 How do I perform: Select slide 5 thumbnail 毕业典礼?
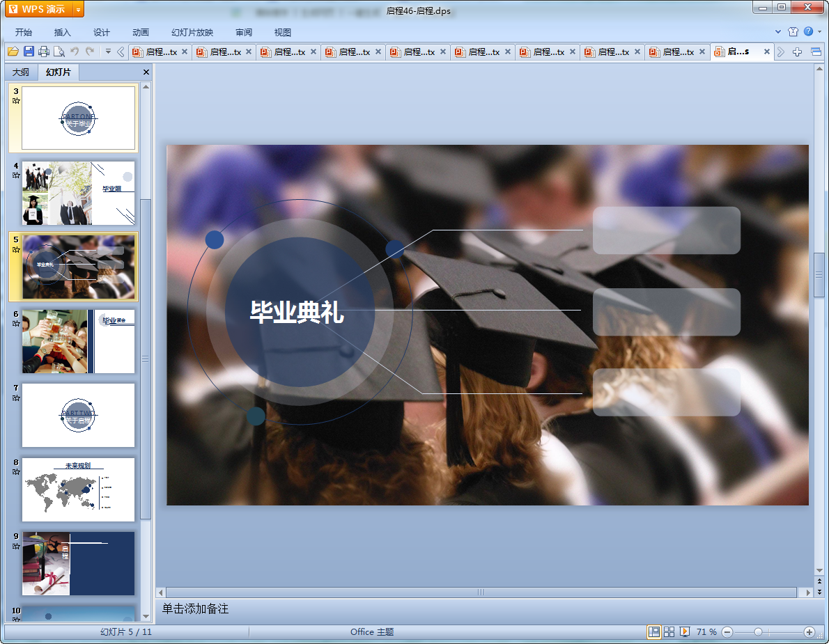[78, 267]
